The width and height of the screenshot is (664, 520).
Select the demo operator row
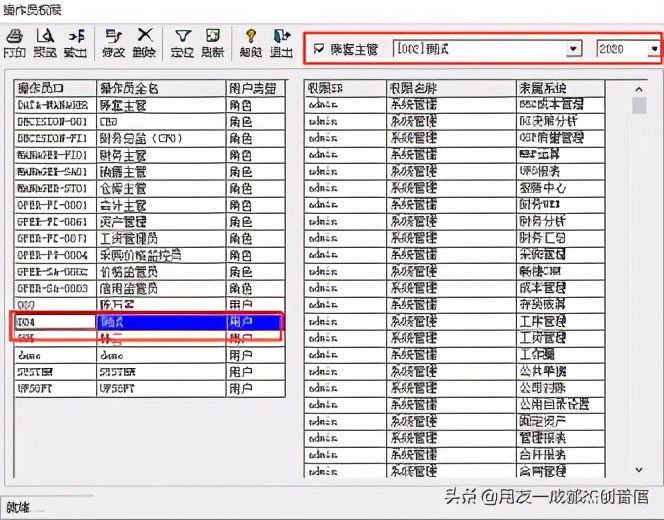click(150, 355)
